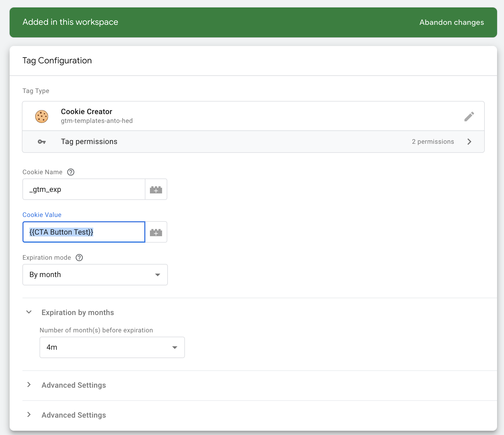The width and height of the screenshot is (504, 435).
Task: Click the Tag Configuration heading
Action: coord(57,60)
